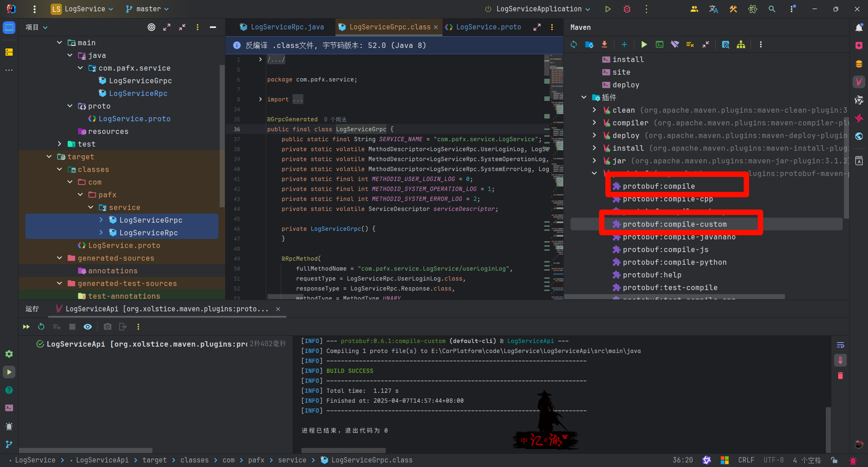Open the LogServiceApplication run configuration dropdown
Viewport: 868px width, 467px height.
tap(538, 9)
